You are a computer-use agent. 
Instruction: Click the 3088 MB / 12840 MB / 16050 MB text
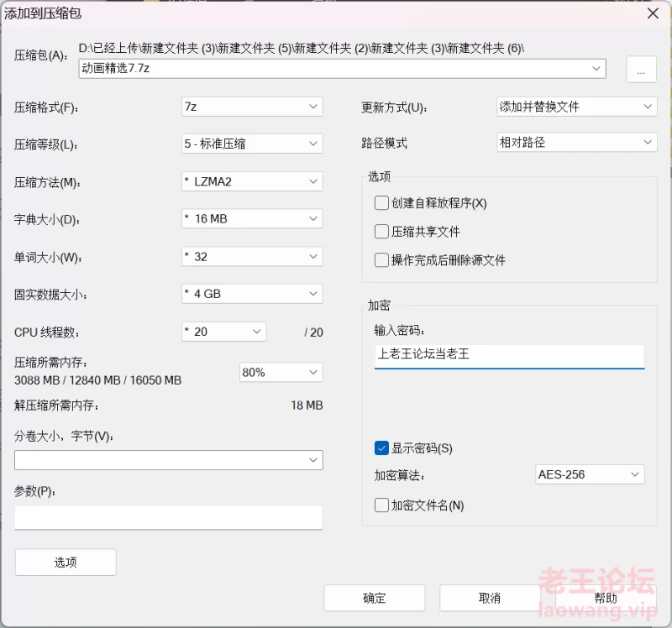[97, 380]
